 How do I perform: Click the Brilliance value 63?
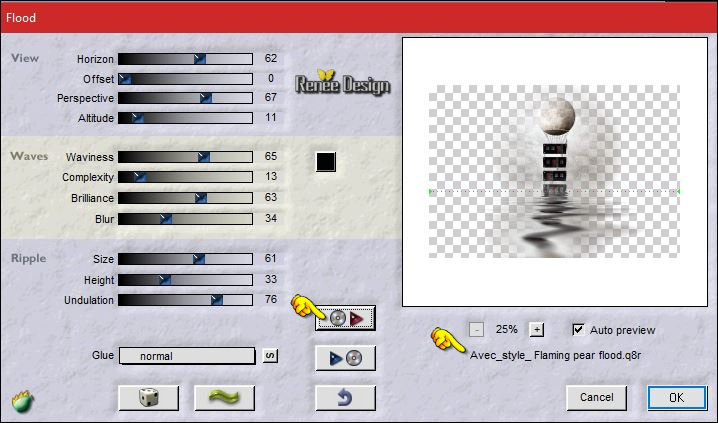click(x=271, y=197)
